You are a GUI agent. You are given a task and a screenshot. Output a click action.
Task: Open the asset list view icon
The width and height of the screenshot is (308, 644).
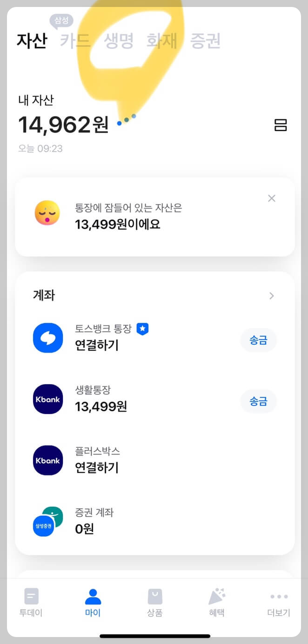(281, 125)
